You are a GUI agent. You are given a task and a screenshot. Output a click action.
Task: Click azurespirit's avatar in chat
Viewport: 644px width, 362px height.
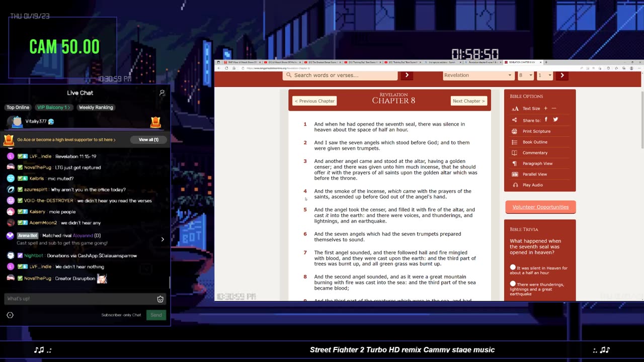[11, 190]
